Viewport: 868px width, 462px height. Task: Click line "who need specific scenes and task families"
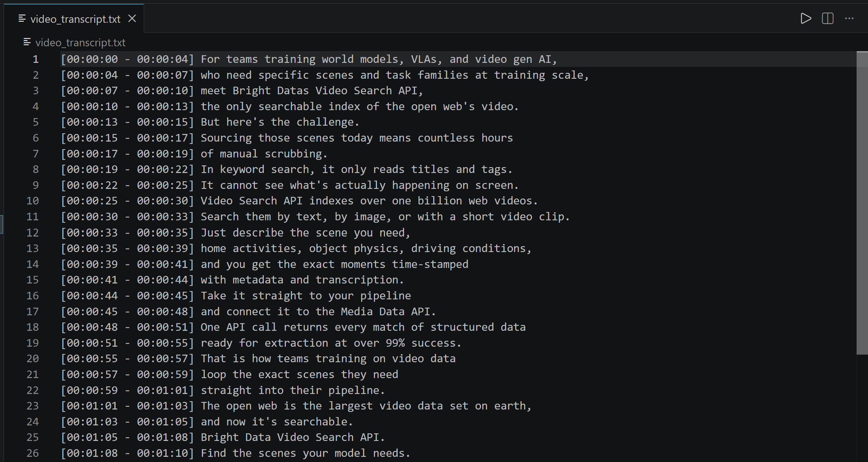(x=395, y=75)
